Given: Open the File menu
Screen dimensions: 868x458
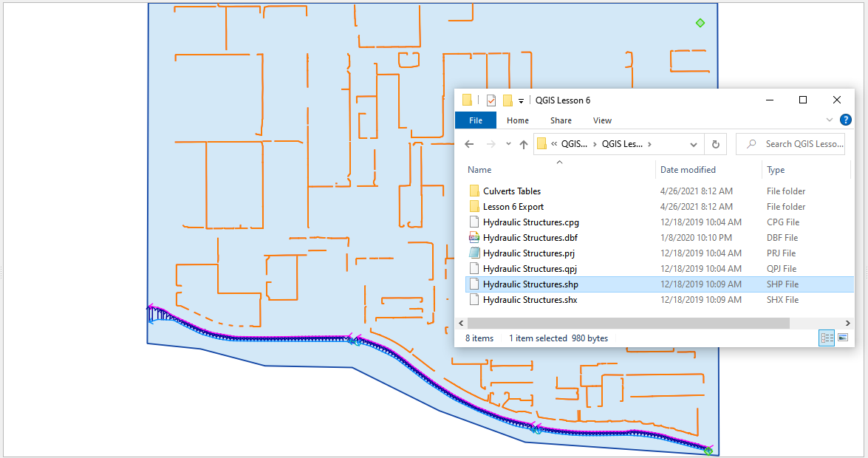Looking at the screenshot, I should 476,120.
